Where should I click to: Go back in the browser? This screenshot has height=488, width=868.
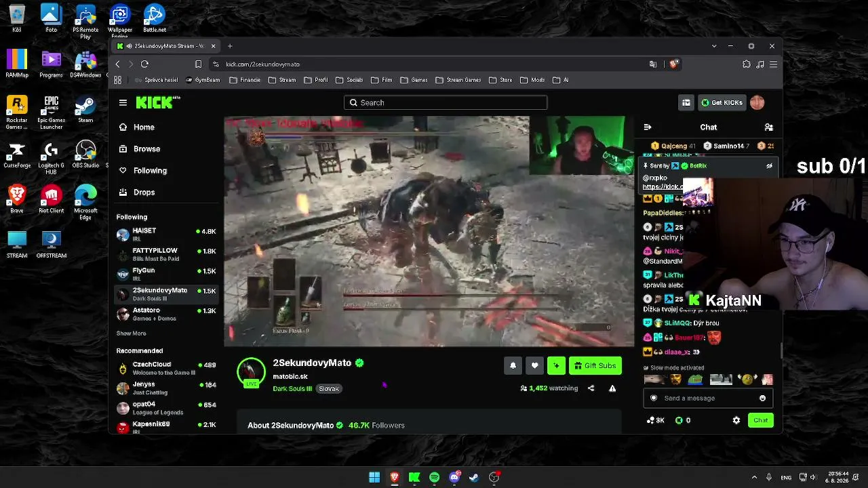click(117, 64)
